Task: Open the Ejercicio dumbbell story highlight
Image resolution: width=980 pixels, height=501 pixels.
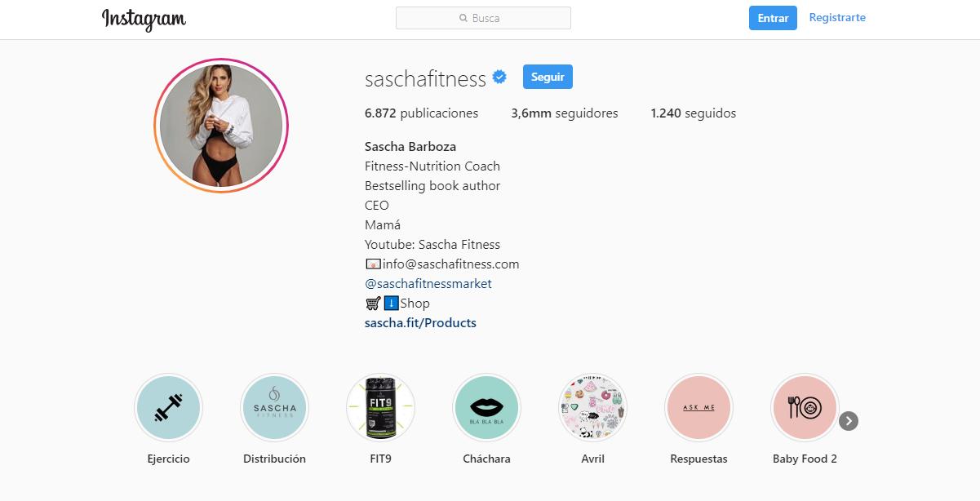Action: (168, 407)
